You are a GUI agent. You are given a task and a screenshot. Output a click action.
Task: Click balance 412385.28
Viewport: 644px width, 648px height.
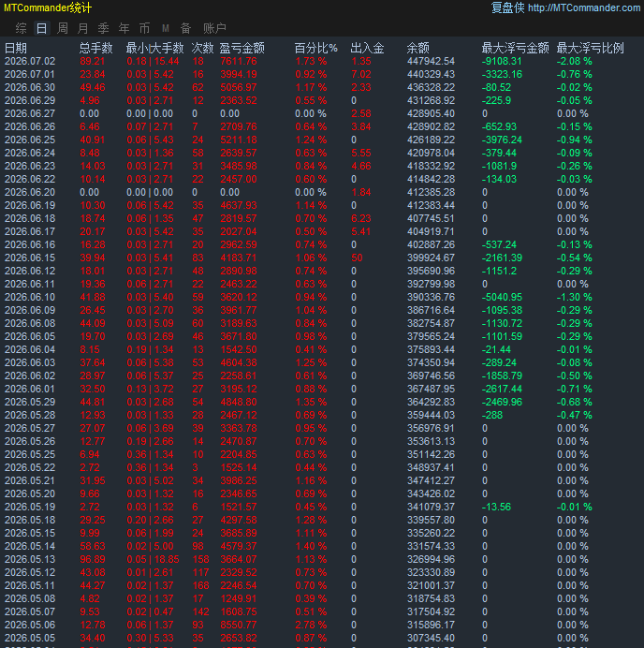pos(431,192)
